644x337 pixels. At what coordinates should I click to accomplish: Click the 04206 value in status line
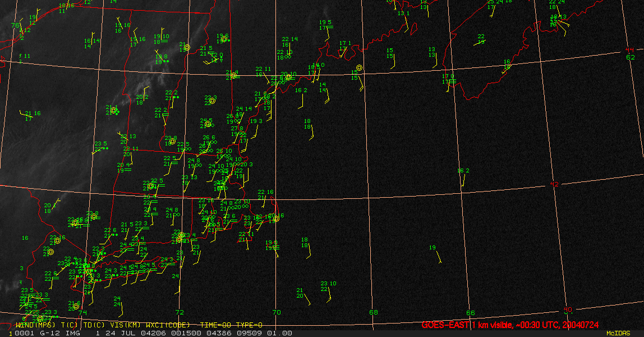coord(154,333)
